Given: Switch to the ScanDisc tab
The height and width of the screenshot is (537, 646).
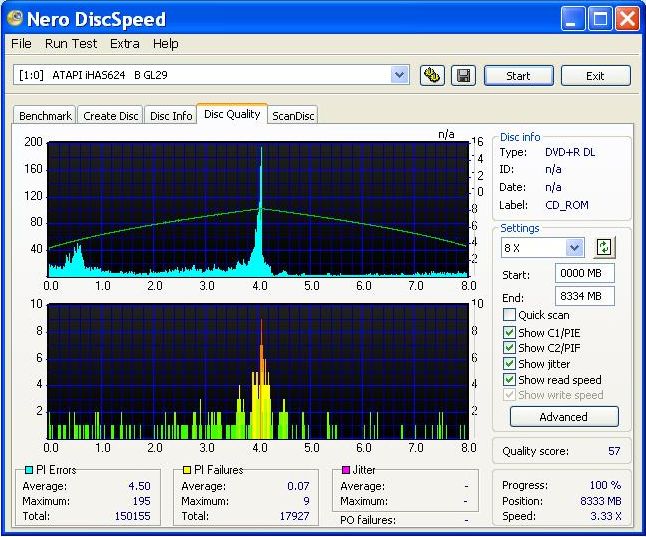Looking at the screenshot, I should pos(293,116).
